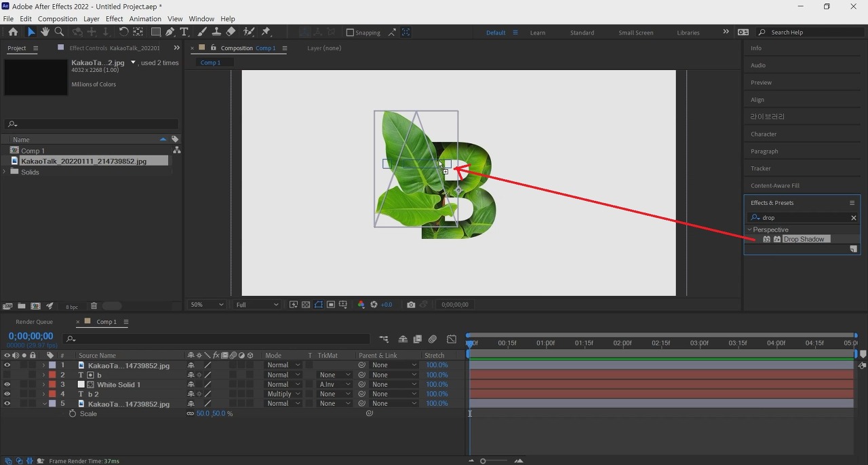Open blending mode dropdown for 'b 2' layer
The height and width of the screenshot is (465, 868).
(283, 394)
